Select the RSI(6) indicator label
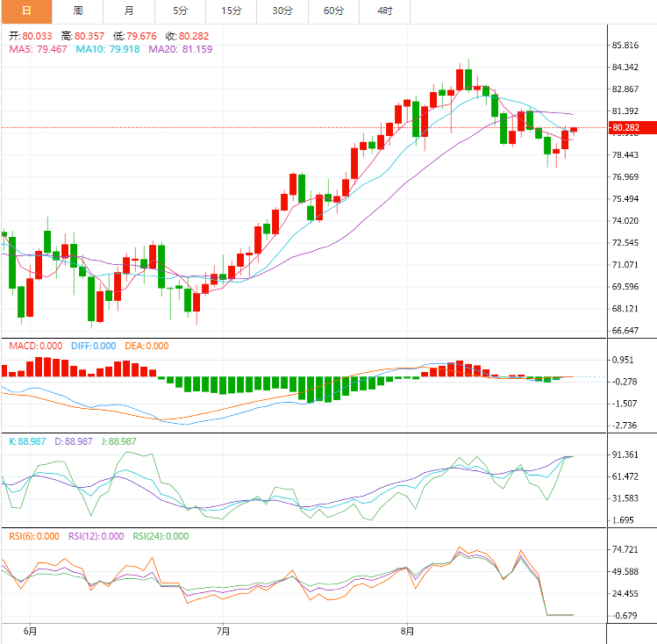The width and height of the screenshot is (657, 644). pyautogui.click(x=33, y=536)
